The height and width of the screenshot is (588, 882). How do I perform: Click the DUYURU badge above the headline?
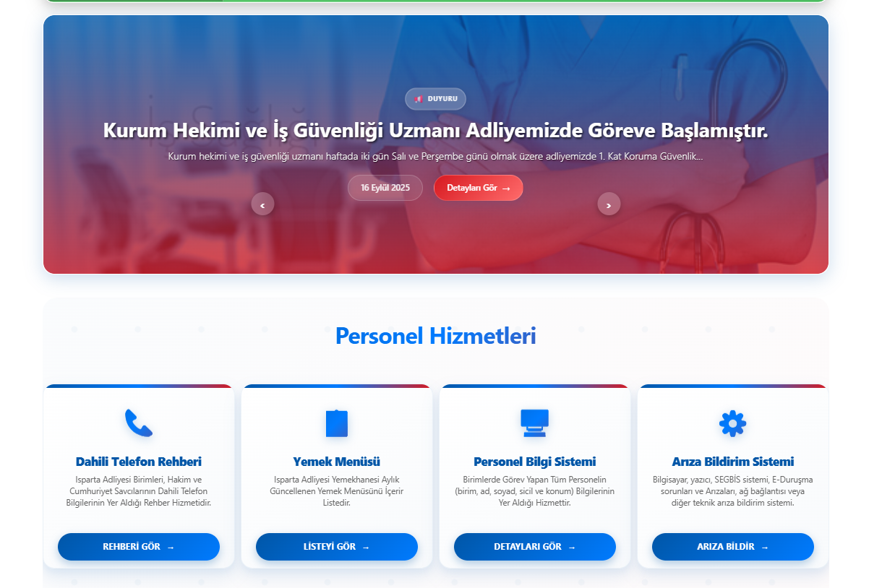(x=435, y=99)
